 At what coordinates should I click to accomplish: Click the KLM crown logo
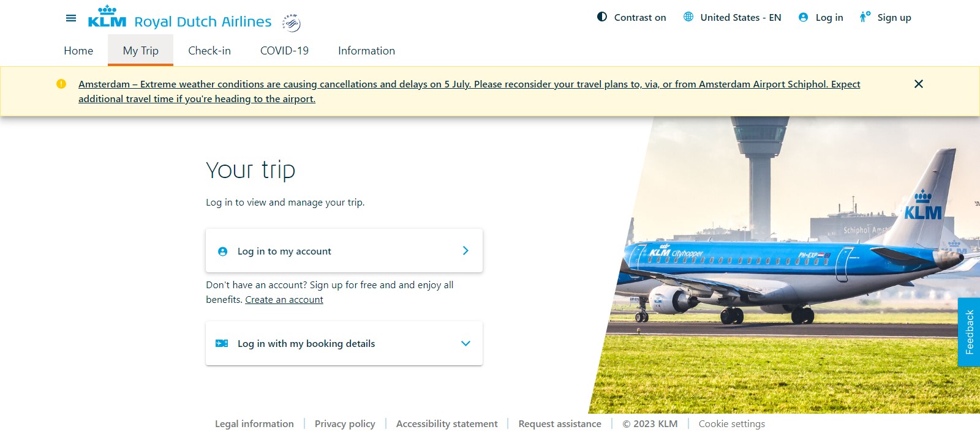click(x=107, y=17)
